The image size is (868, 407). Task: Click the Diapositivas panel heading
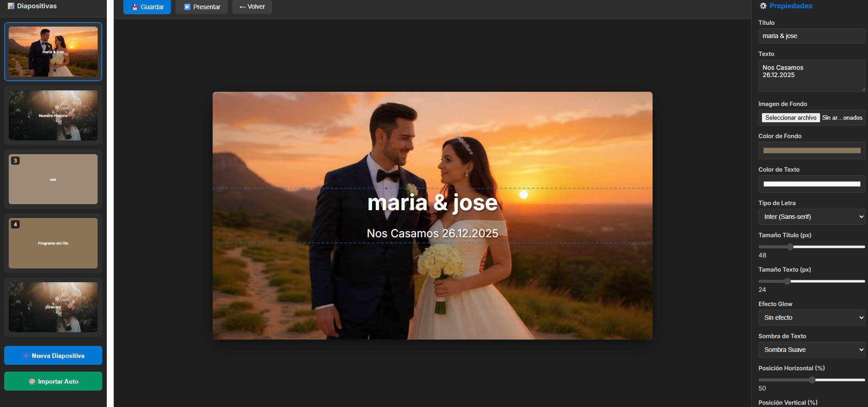point(37,6)
